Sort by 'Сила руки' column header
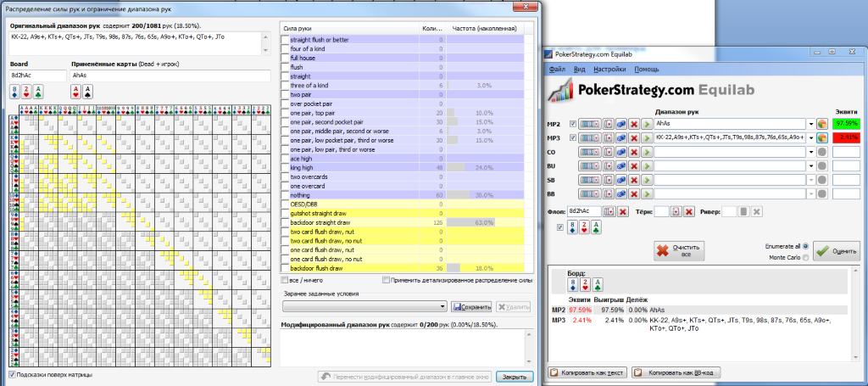Screen dimensions: 868x386 click(349, 28)
